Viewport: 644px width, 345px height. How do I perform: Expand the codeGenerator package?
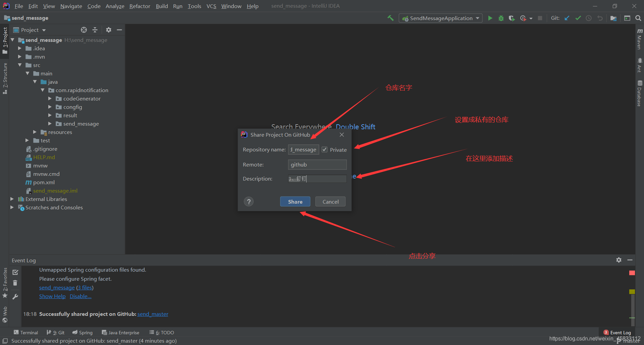[50, 98]
